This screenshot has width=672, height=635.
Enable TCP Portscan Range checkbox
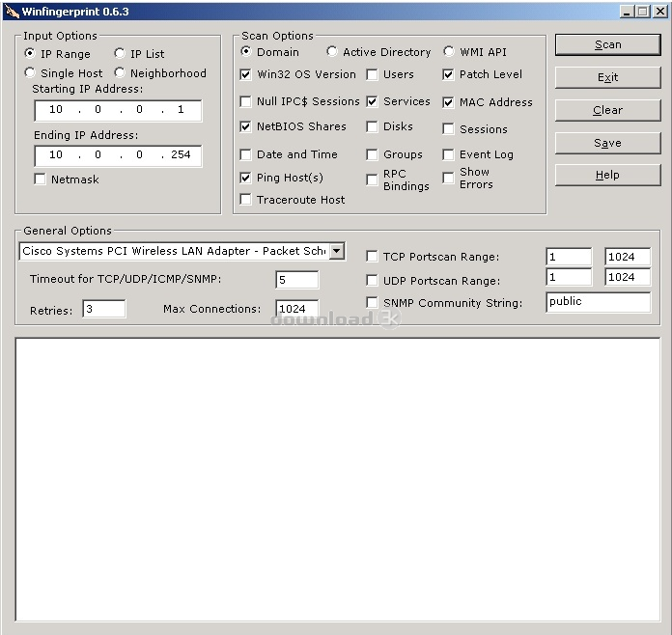pyautogui.click(x=372, y=257)
